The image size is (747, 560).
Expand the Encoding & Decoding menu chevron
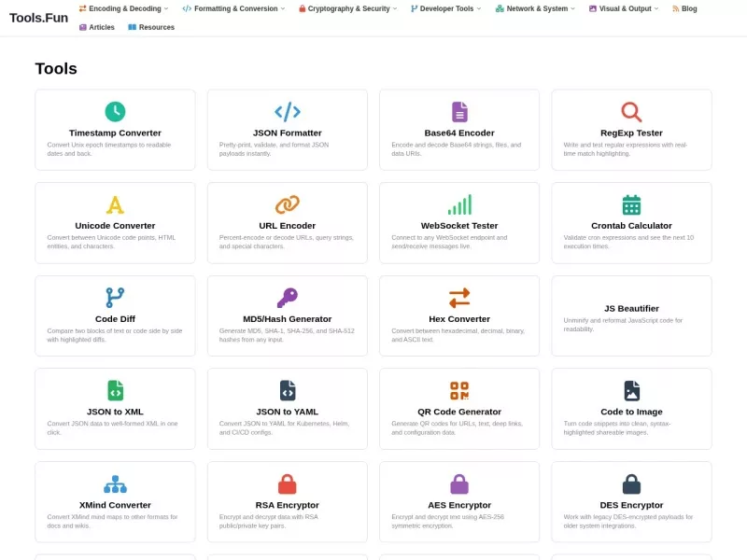coord(166,8)
